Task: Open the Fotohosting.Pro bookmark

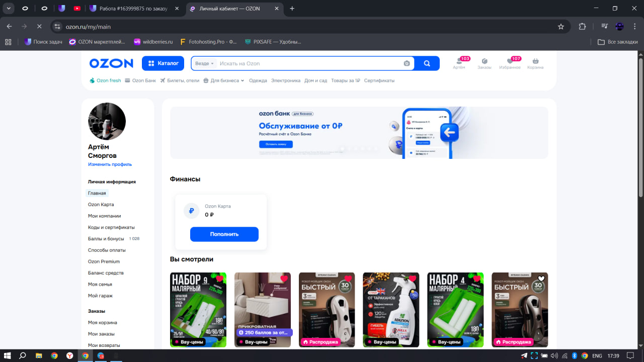Action: point(208,42)
